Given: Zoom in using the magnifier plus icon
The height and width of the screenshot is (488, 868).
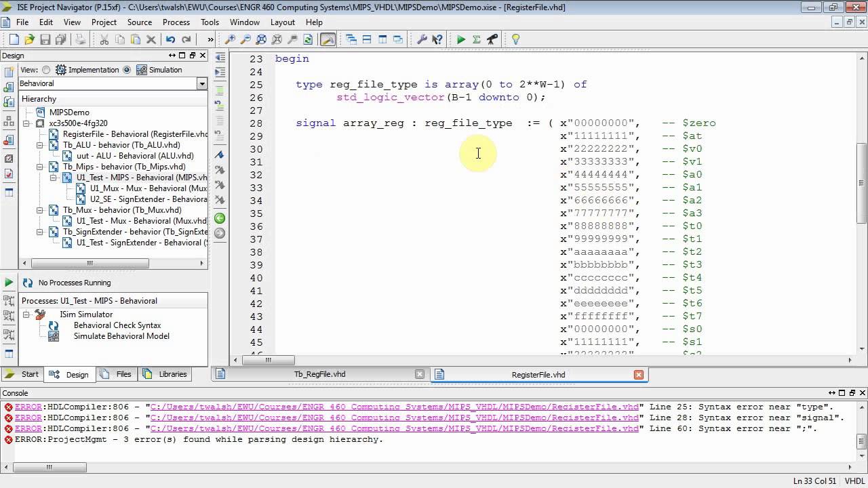Looking at the screenshot, I should coord(231,39).
